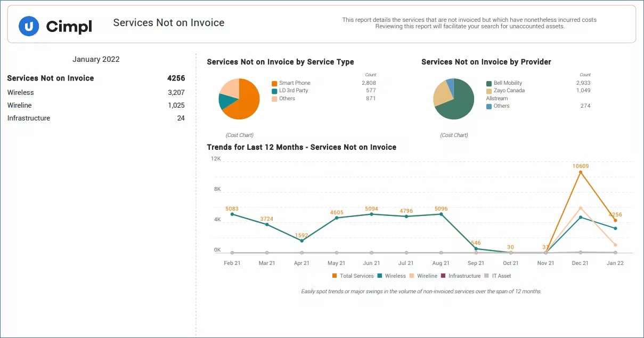Viewport: 644px width, 338px height.
Task: Click the Dec 21 peak point labeled 10609
Action: [x=581, y=172]
